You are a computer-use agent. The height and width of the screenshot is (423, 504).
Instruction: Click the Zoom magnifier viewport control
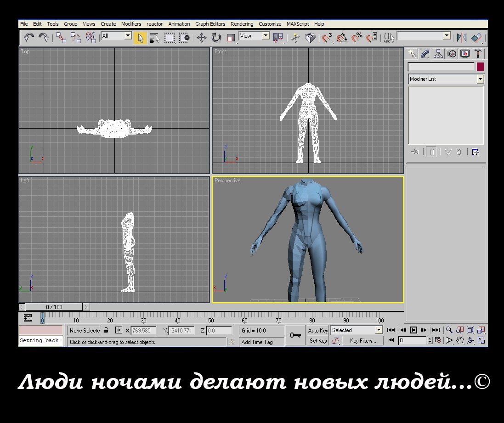coord(449,330)
